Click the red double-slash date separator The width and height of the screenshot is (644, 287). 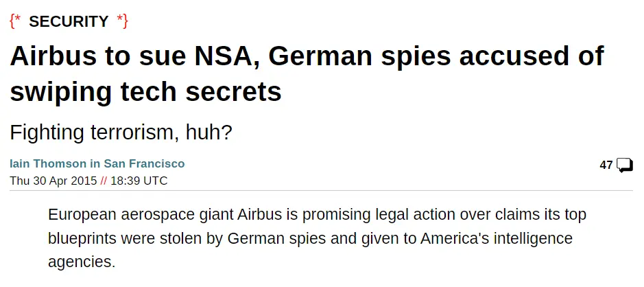[104, 181]
